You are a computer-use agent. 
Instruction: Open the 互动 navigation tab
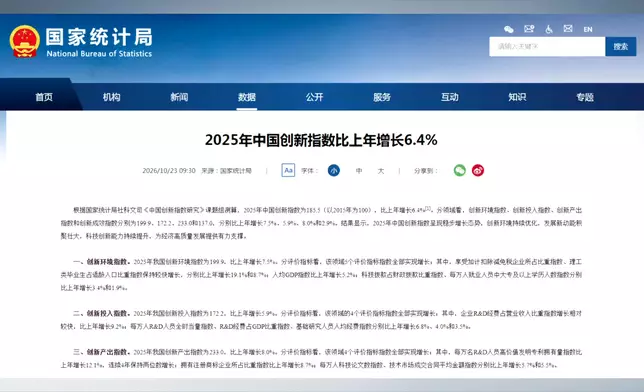point(450,97)
